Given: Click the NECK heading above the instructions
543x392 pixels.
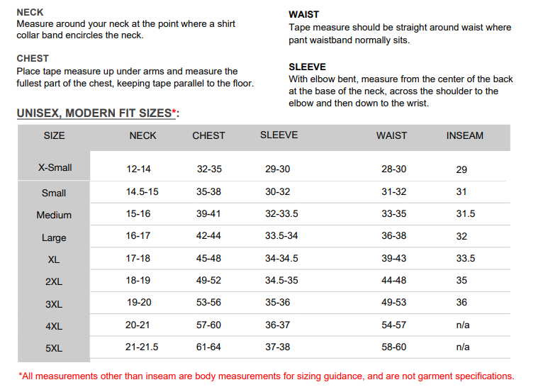Looking at the screenshot, I should tap(30, 12).
